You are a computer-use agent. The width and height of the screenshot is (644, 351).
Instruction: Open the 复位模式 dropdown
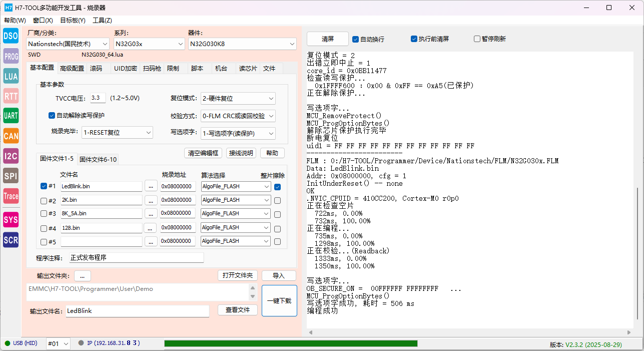click(x=238, y=99)
